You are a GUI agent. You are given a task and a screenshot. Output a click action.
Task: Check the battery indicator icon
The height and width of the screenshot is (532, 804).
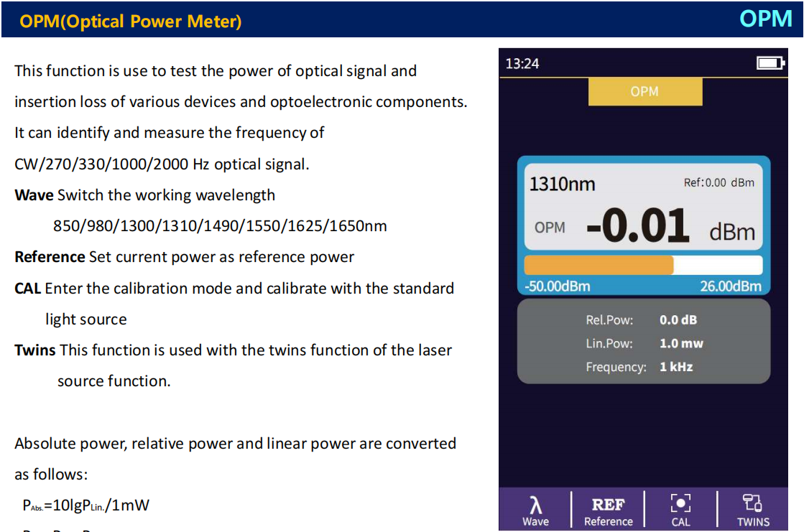pos(770,63)
